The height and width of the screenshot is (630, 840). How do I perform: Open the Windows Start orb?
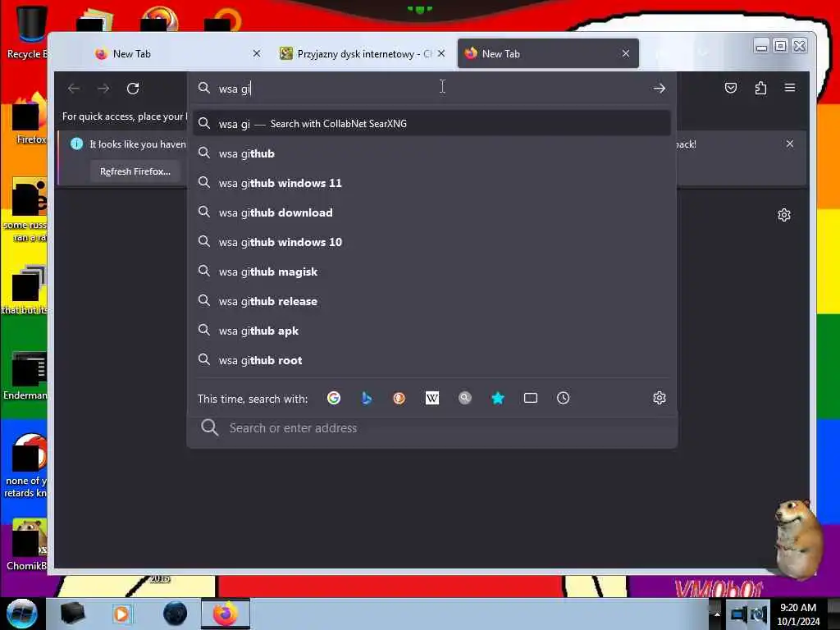tap(22, 614)
